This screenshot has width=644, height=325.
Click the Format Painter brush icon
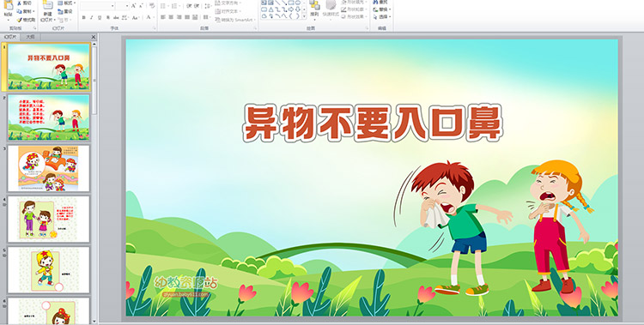pos(19,20)
